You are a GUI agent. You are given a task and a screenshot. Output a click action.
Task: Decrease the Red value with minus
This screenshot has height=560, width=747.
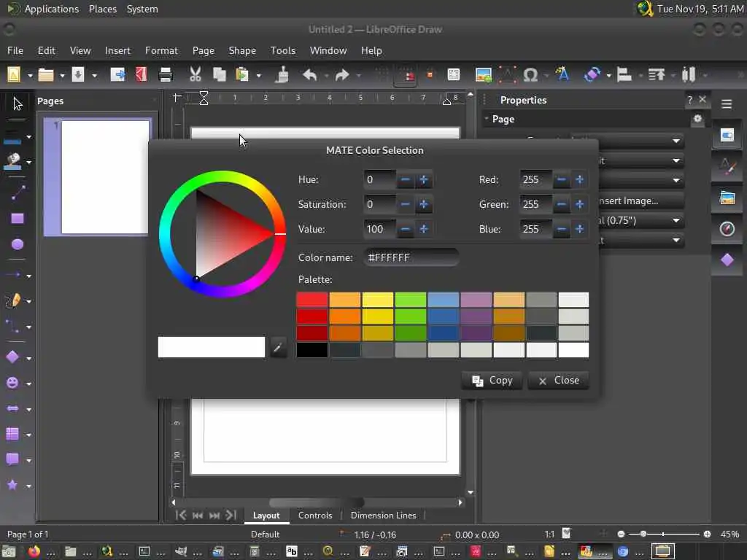(x=561, y=180)
